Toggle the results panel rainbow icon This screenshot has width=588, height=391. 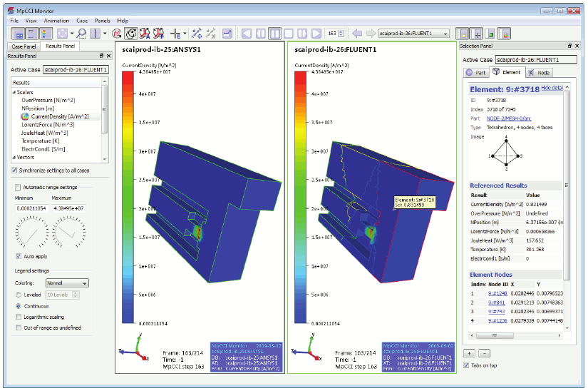click(x=505, y=34)
